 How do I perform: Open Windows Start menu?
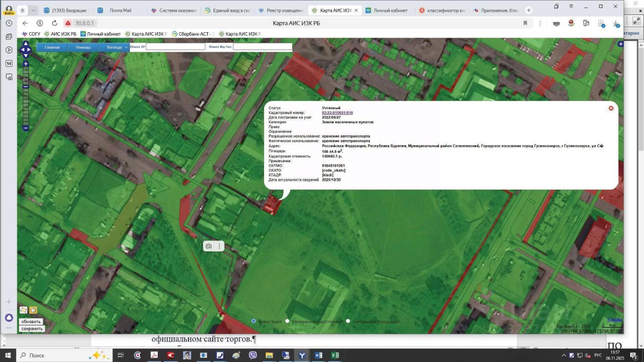pos(8,355)
